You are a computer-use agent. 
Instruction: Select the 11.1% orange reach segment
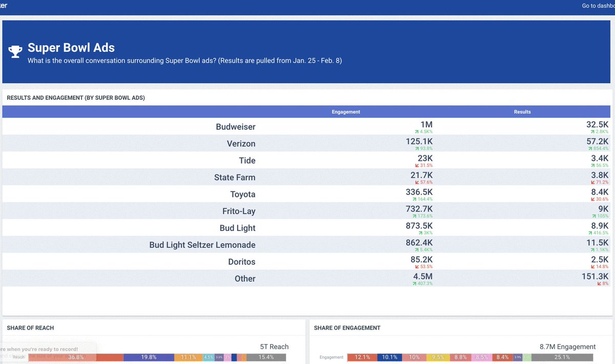[189, 357]
